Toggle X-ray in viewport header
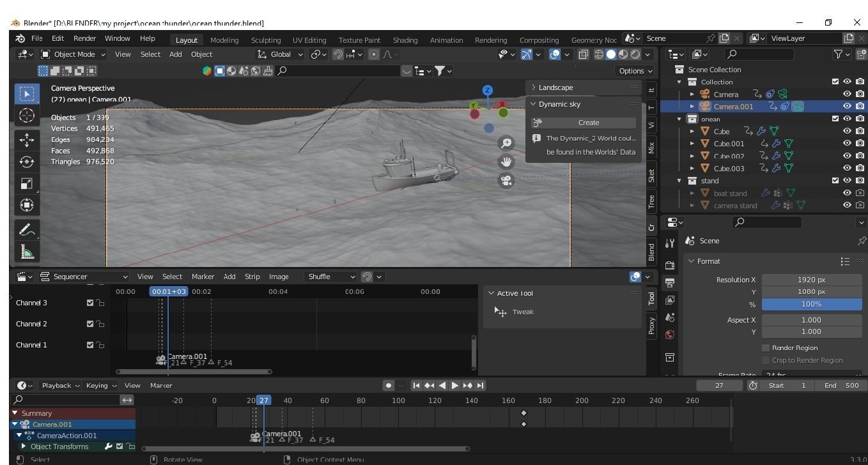 (584, 54)
